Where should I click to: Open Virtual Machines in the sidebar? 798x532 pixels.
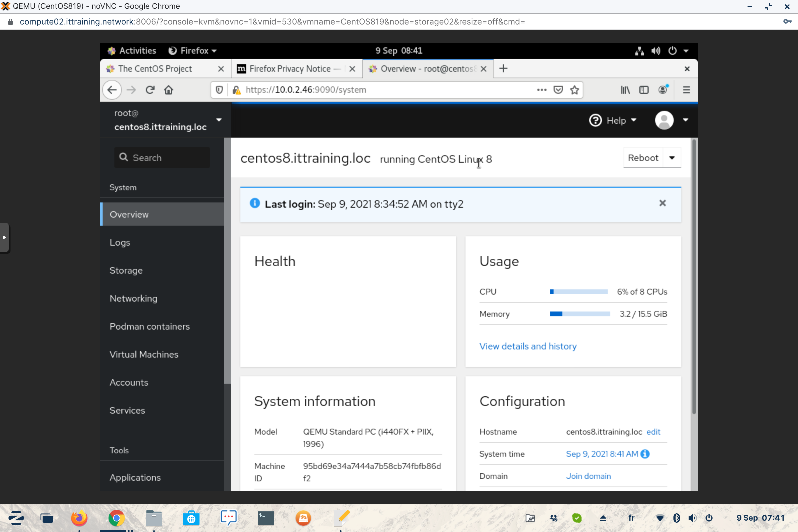(x=144, y=354)
